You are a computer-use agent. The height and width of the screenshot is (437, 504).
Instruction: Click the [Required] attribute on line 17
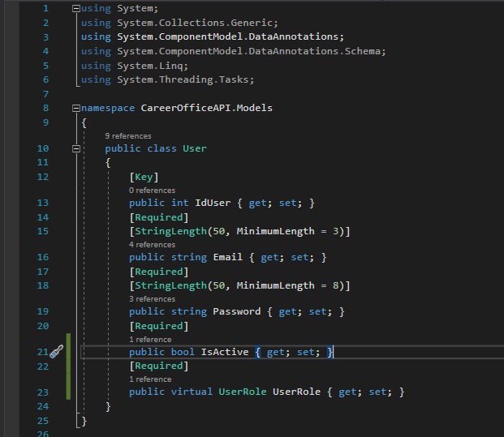coord(159,272)
